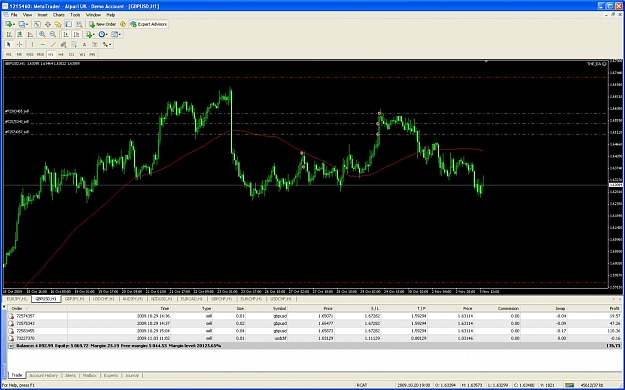Select the horizontal line drawing tool

pos(43,44)
